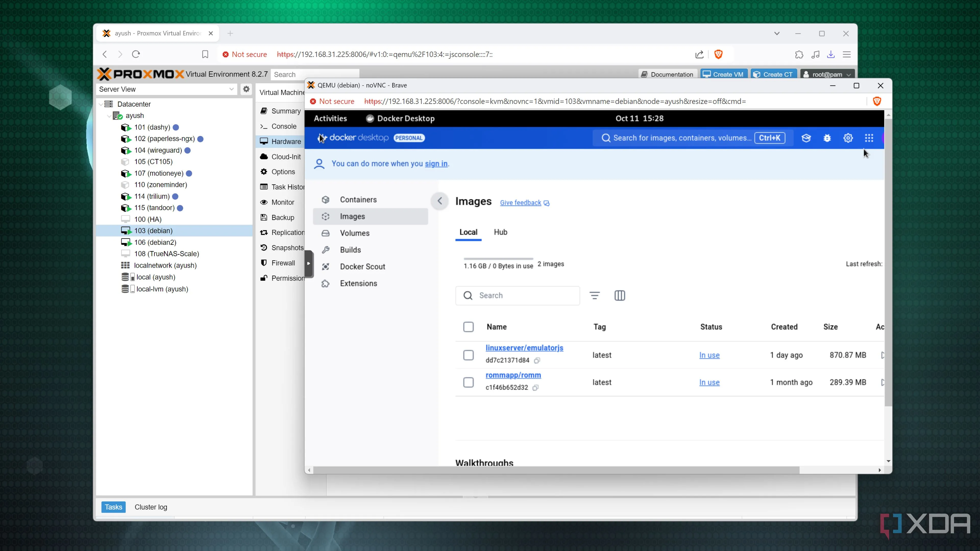Screen dimensions: 980x551
Task: Open Brave extensions puzzle icon
Action: 799,54
